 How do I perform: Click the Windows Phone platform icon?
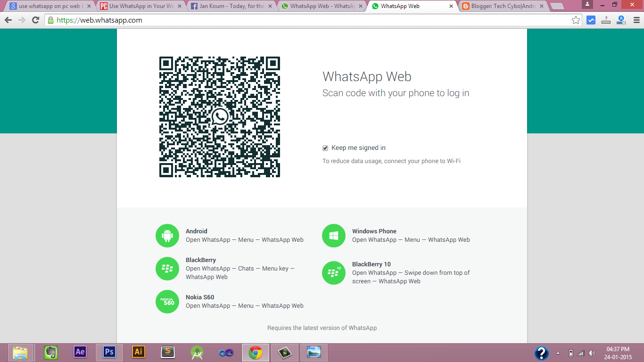tap(333, 235)
